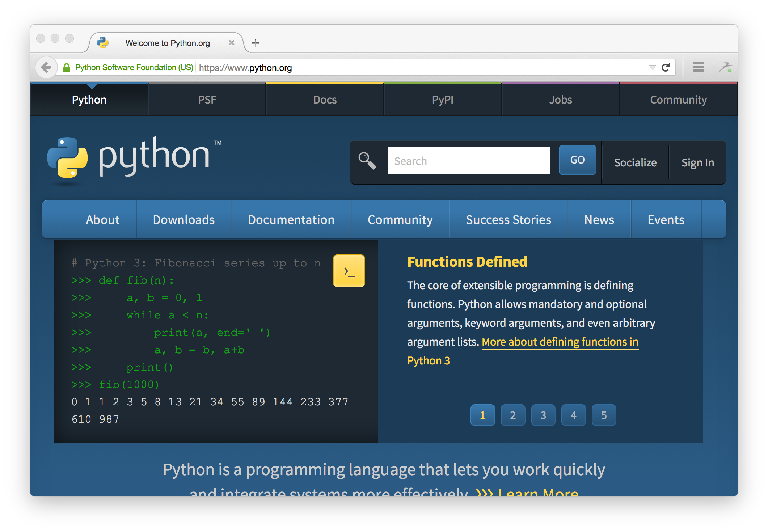The image size is (768, 532).
Task: Open the Community top-bar tab
Action: click(x=679, y=100)
